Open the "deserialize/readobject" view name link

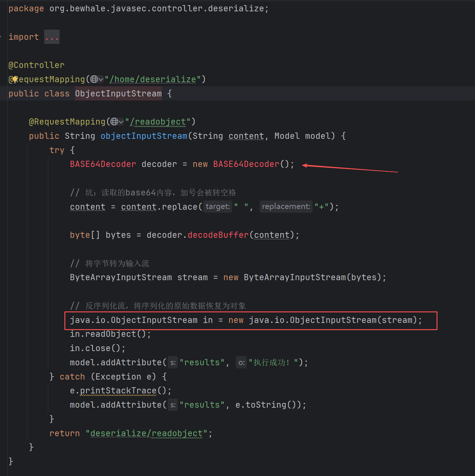147,433
